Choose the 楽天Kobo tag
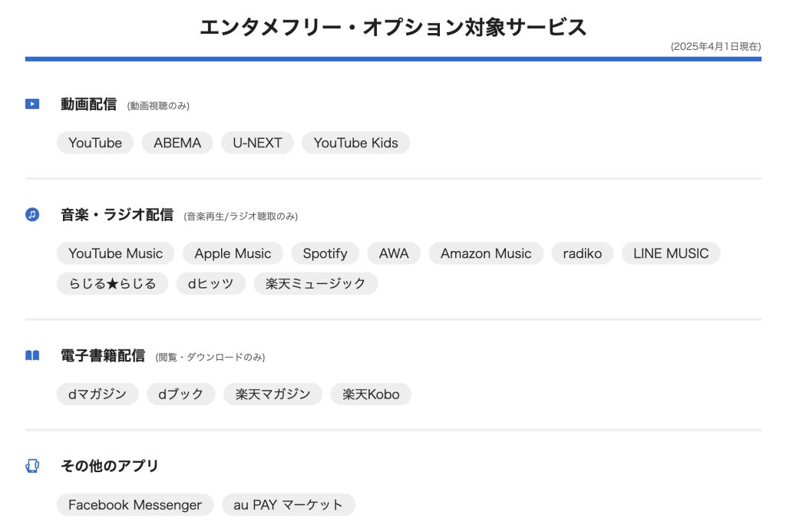This screenshot has width=786, height=532. (371, 394)
